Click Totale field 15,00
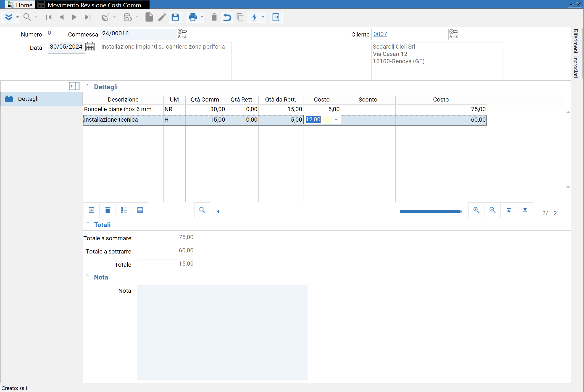The width and height of the screenshot is (584, 392). 166,264
